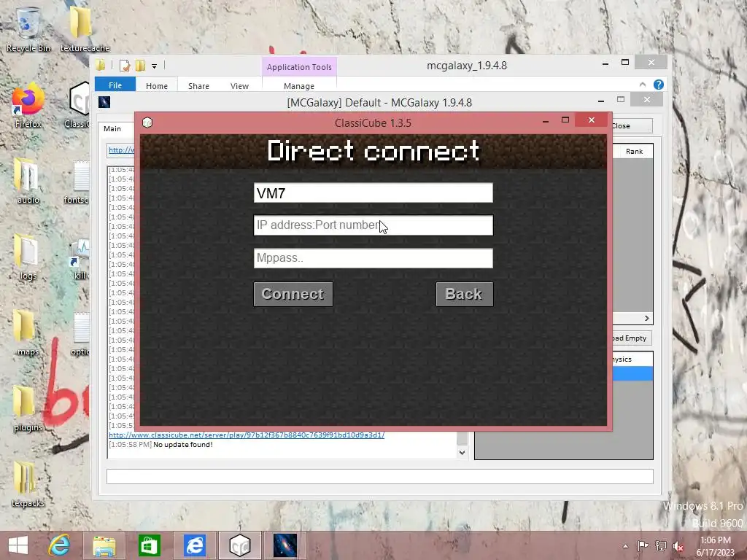The image size is (747, 560).
Task: Click the 'No update found!' log line
Action: (183, 445)
